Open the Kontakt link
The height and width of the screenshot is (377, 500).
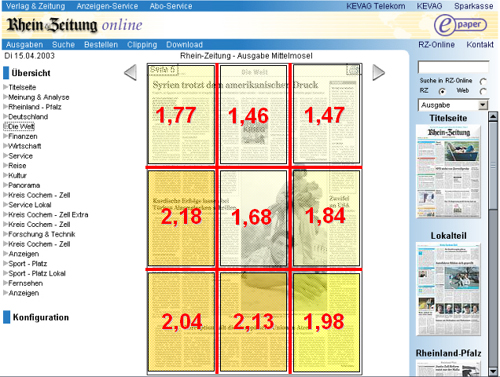[480, 45]
